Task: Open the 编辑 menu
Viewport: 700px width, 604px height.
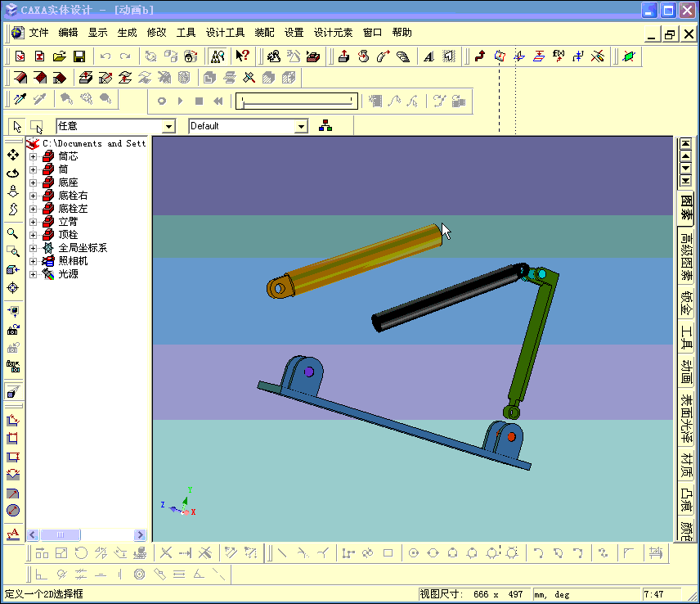Action: [x=68, y=33]
